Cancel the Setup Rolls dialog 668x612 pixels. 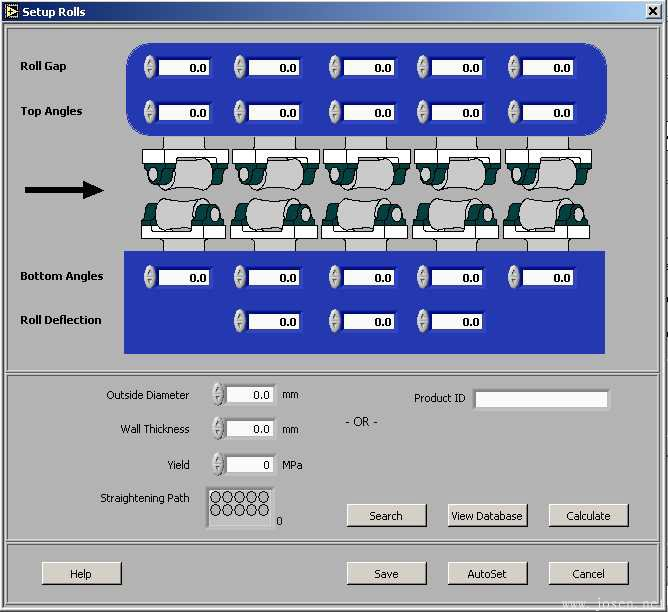click(588, 574)
